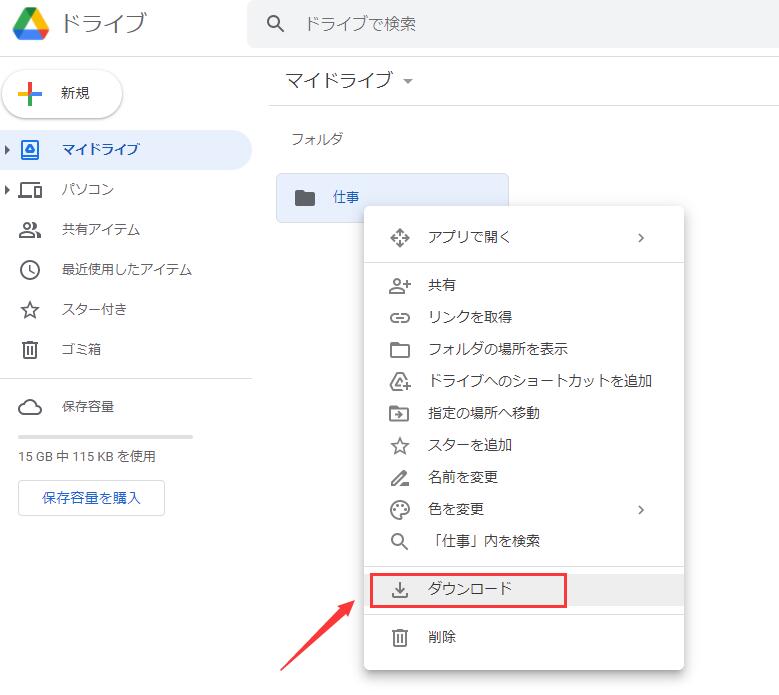The height and width of the screenshot is (695, 779).
Task: Click the マイドライブ breadcrumb title
Action: pyautogui.click(x=339, y=80)
